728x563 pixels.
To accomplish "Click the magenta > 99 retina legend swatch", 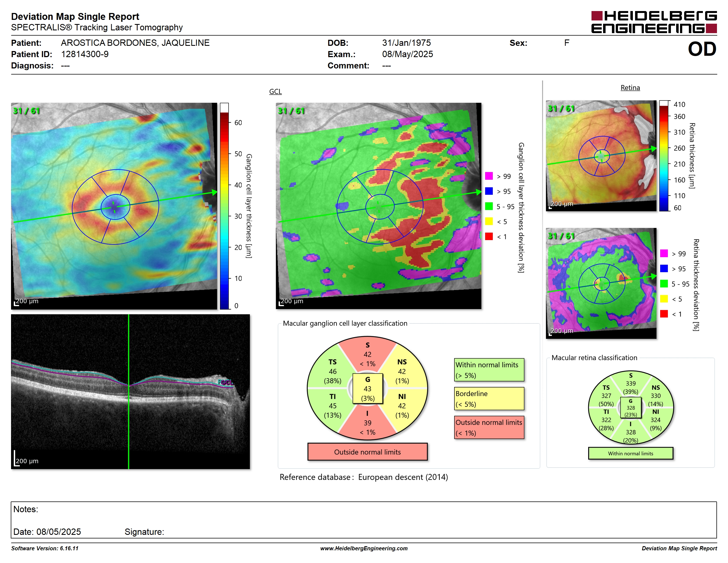I will [664, 253].
